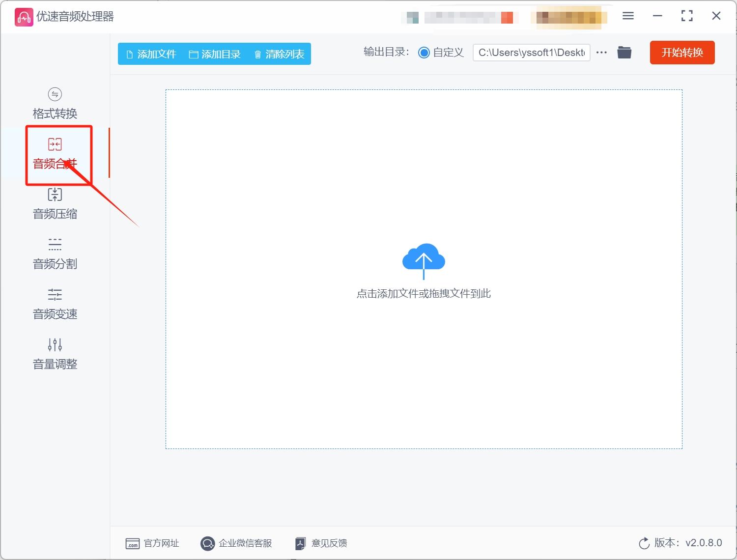Browse output path with the ellipsis button

601,52
